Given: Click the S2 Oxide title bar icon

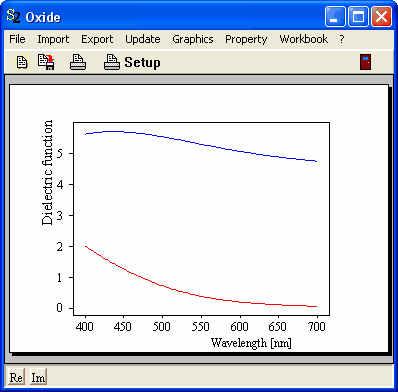Looking at the screenshot, I should 13,16.
